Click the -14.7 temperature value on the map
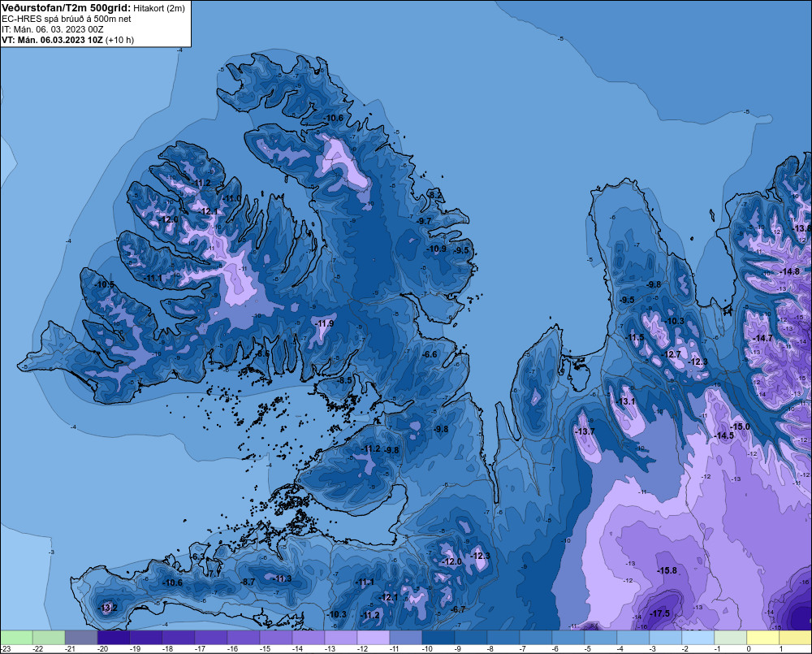Screen dimensions: 812x654 click(x=762, y=338)
